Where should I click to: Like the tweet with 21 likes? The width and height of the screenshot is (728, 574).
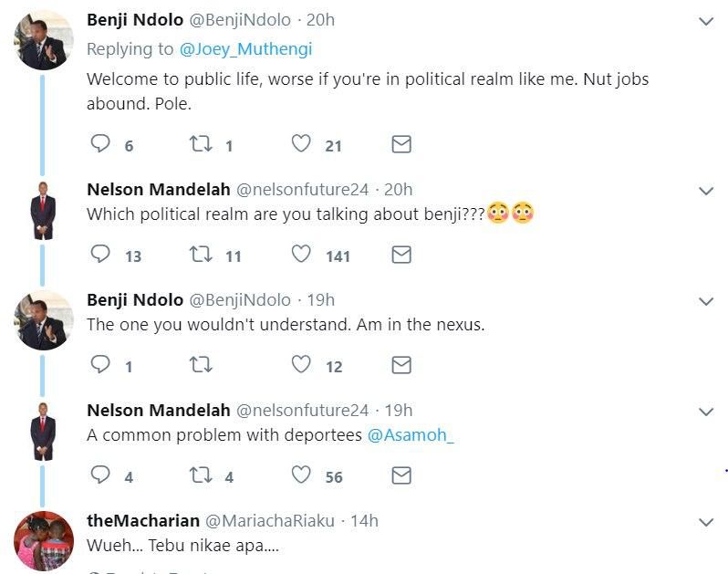tap(301, 144)
